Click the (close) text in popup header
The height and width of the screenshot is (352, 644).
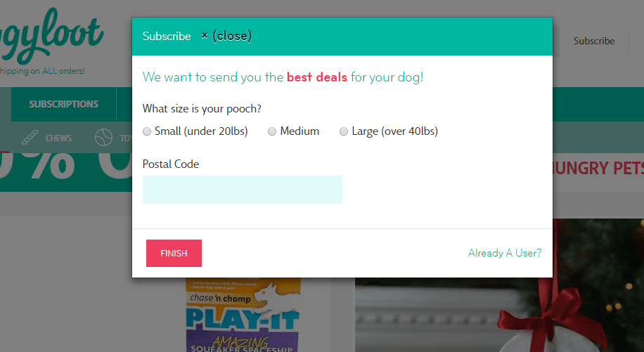coord(231,36)
